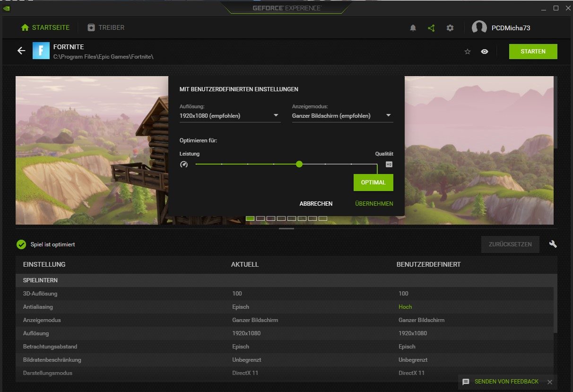Select the second screenshot indicator
The width and height of the screenshot is (573, 392).
click(x=260, y=218)
